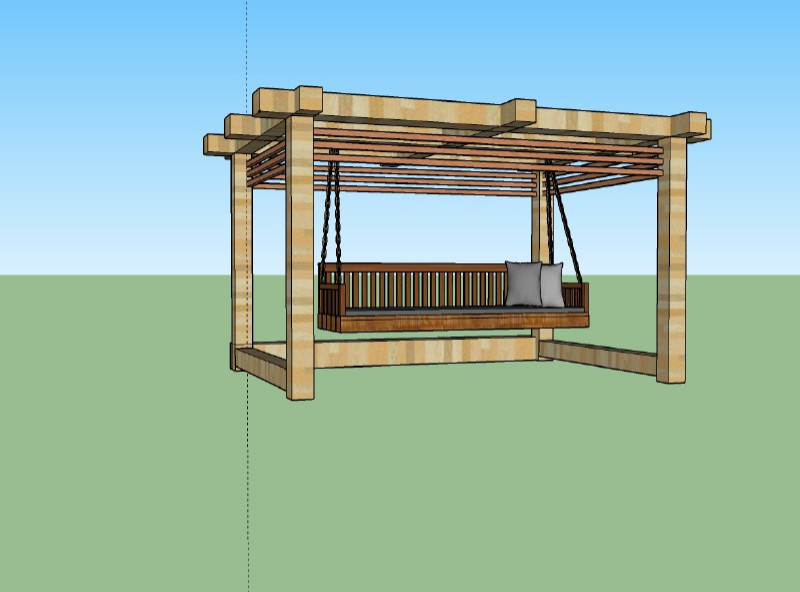Pick the right gray pillow
Screen dimensions: 800x592
click(552, 284)
